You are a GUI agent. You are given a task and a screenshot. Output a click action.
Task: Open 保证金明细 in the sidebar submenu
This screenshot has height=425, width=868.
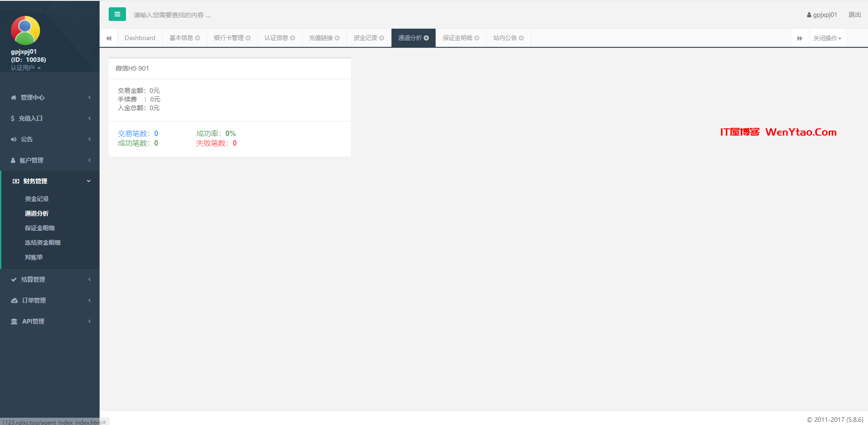coord(40,228)
